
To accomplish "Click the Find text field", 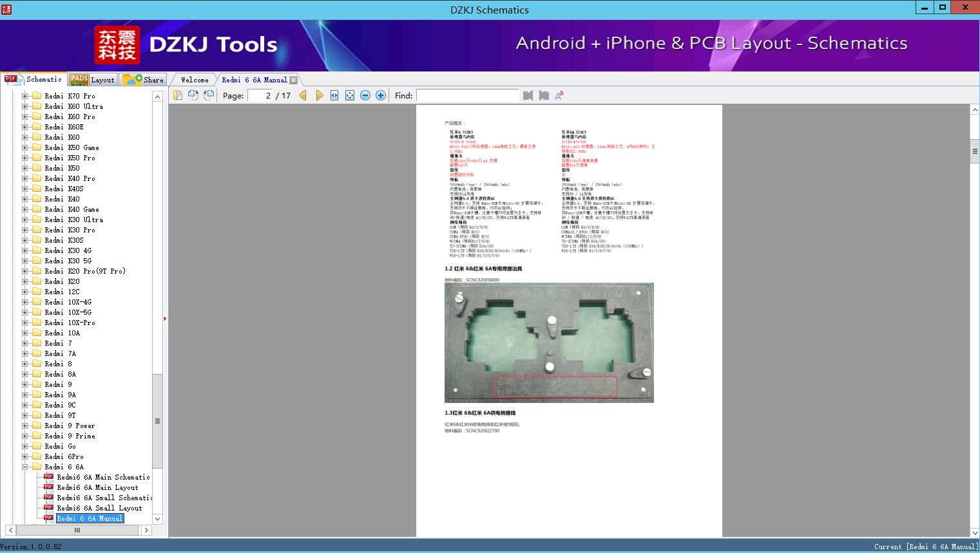I will tap(468, 95).
